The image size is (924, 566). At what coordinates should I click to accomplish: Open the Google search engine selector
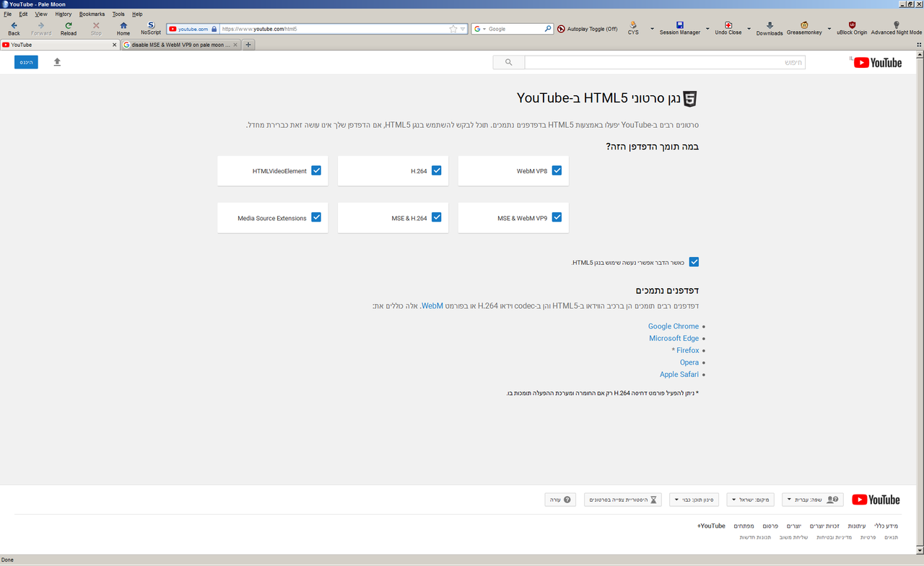pyautogui.click(x=480, y=29)
